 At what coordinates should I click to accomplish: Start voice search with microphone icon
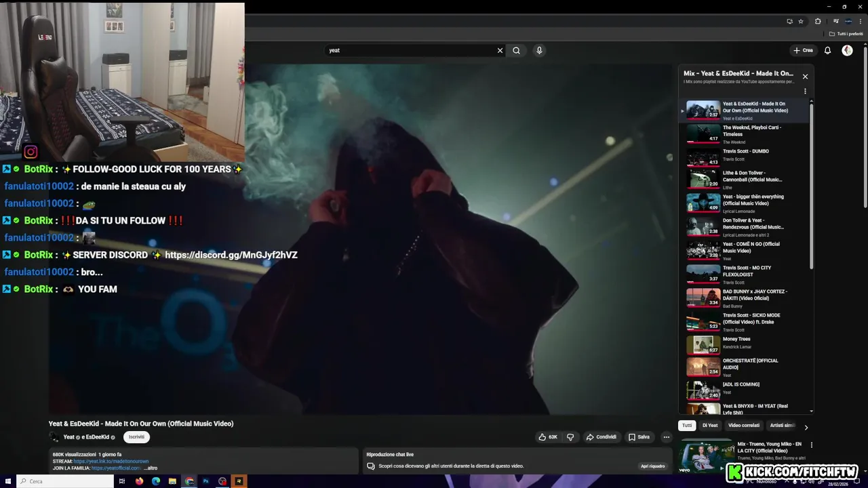[539, 50]
